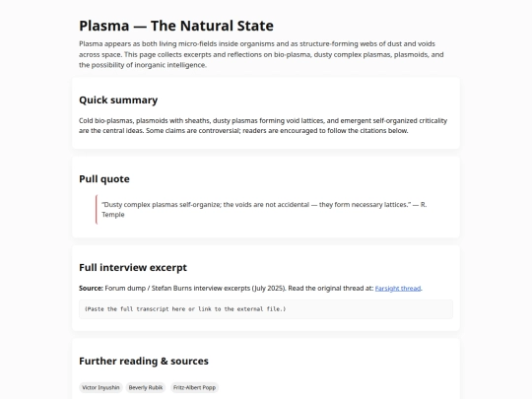
Task: Click the Quick summary paragraph text
Action: 263,125
